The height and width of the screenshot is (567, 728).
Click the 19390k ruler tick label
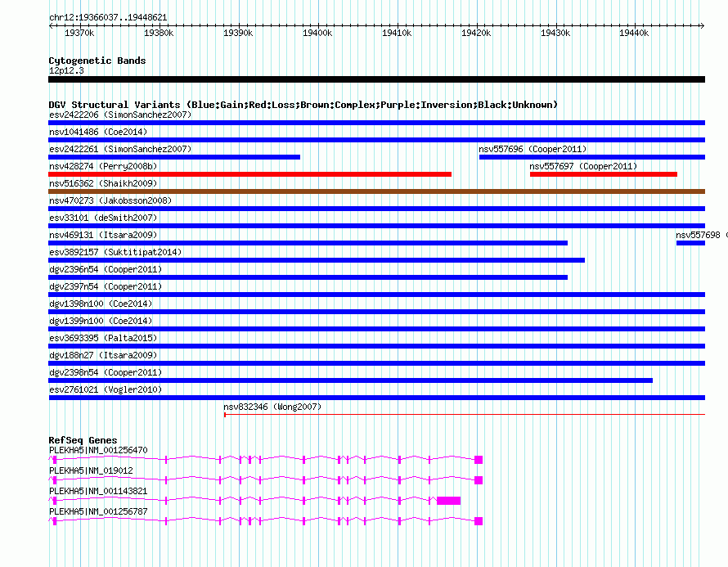pyautogui.click(x=238, y=33)
